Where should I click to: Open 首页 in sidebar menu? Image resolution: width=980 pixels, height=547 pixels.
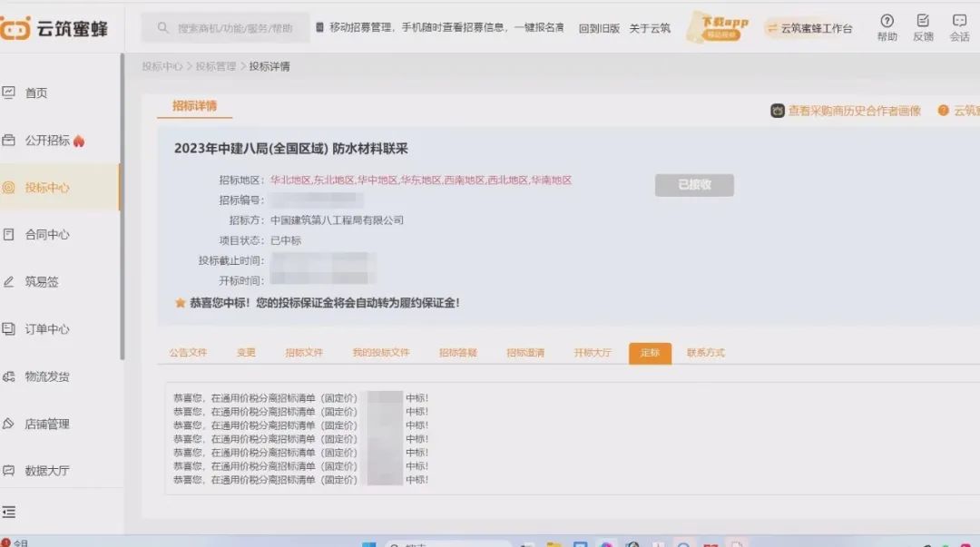(x=36, y=93)
